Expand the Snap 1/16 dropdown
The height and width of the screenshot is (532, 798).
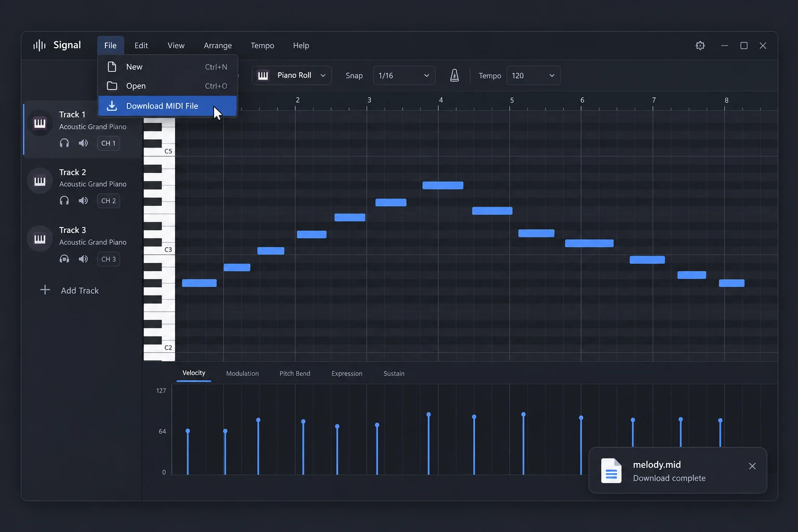[404, 75]
